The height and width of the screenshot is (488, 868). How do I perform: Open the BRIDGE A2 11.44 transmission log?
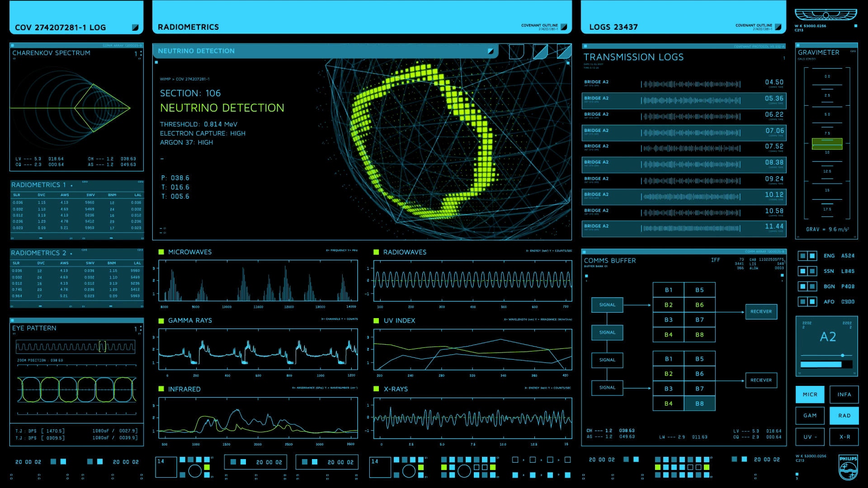[x=684, y=228]
